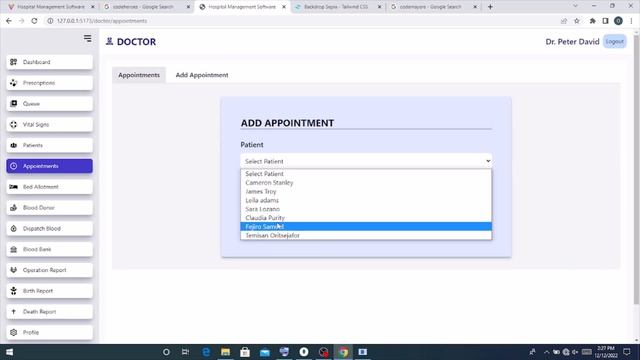Click the Prescriptions pills icon
640x360 pixels.
coord(13,83)
